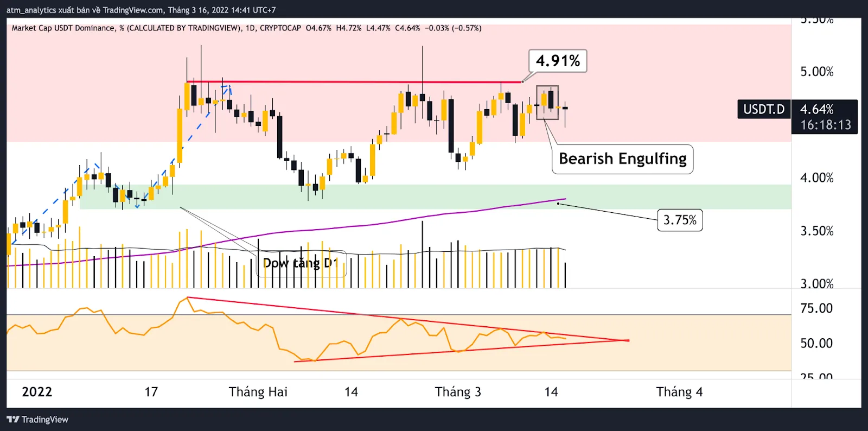This screenshot has height=431, width=868.
Task: Click the 50.00 RSI axis label
Action: pos(816,344)
